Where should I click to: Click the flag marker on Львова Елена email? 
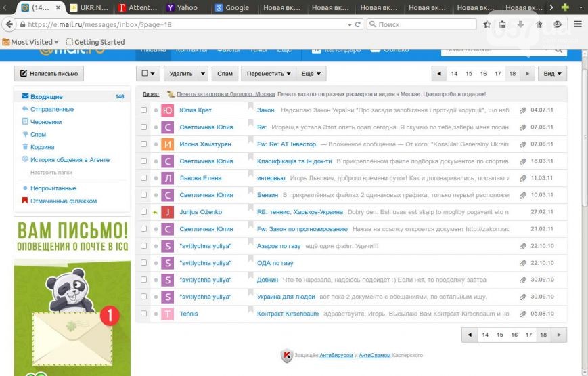point(251,175)
